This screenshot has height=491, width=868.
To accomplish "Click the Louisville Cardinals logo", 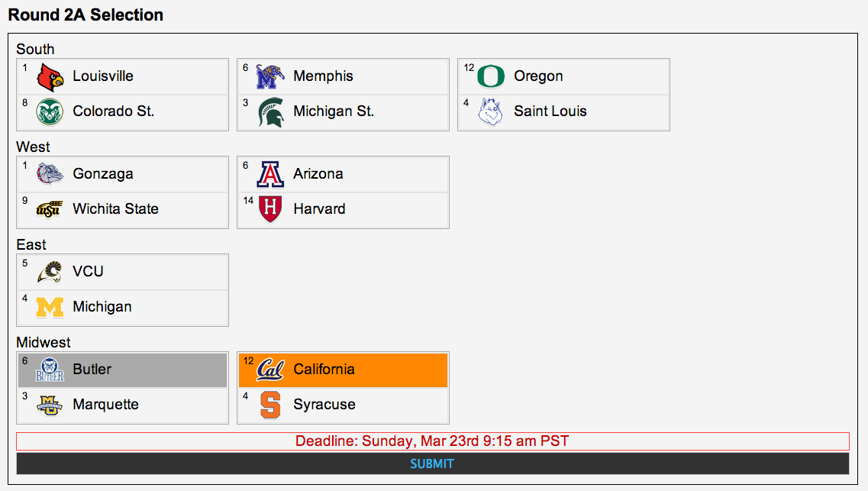I will (50, 77).
